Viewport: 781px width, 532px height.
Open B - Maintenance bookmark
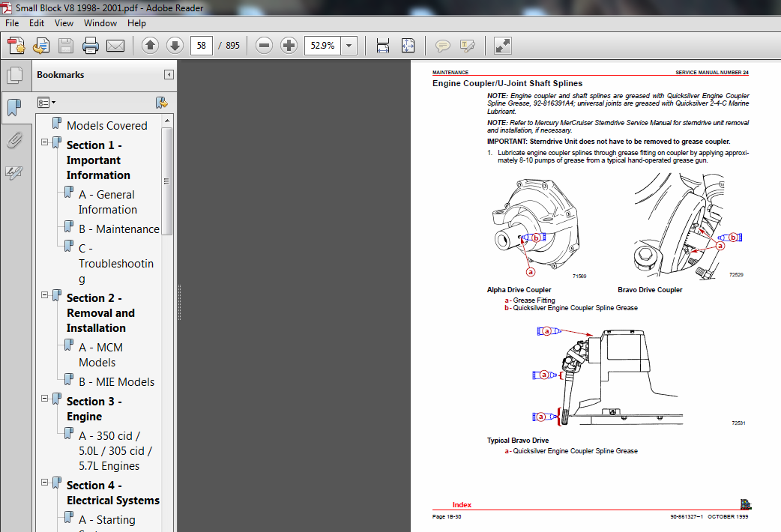(119, 229)
